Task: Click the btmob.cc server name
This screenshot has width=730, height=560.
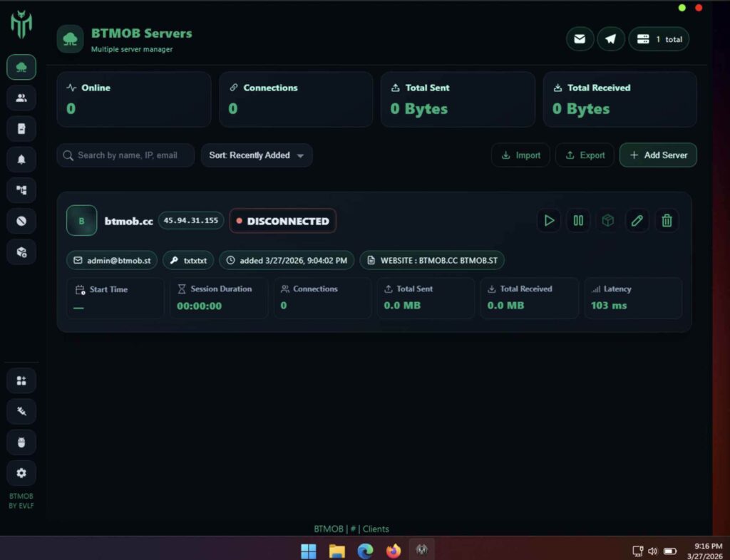Action: coord(128,221)
